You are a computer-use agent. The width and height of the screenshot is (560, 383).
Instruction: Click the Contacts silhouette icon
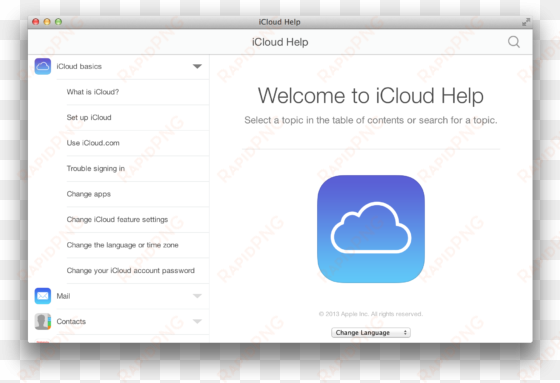click(x=42, y=321)
